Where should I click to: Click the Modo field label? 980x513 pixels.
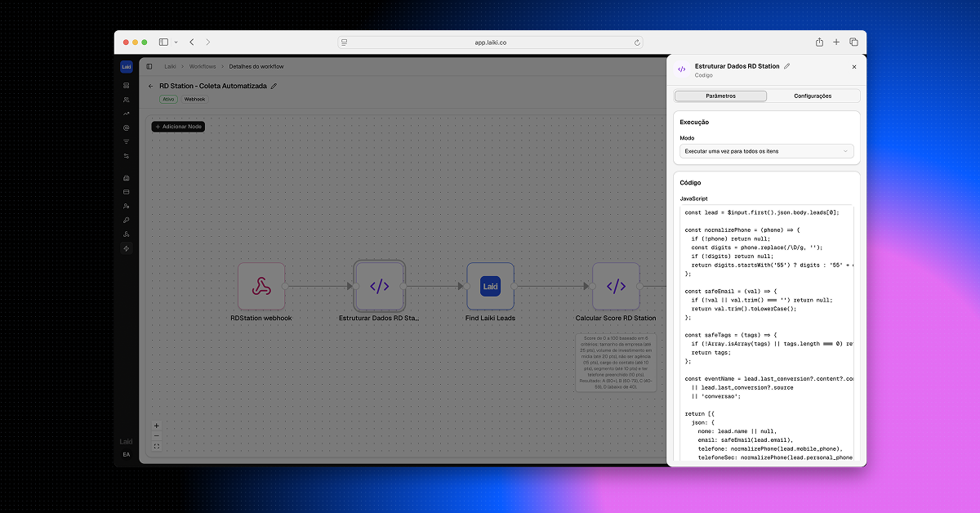click(x=687, y=138)
